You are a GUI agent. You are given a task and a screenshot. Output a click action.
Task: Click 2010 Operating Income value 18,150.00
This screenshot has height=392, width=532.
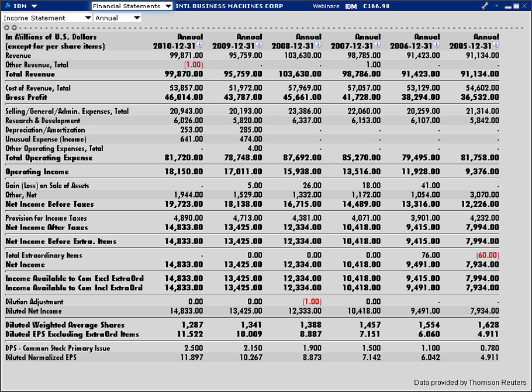click(x=184, y=172)
